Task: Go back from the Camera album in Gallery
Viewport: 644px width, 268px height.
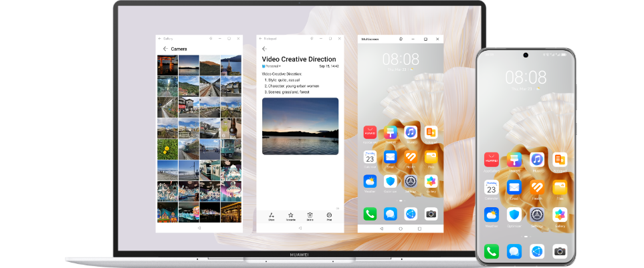Action: tap(165, 49)
